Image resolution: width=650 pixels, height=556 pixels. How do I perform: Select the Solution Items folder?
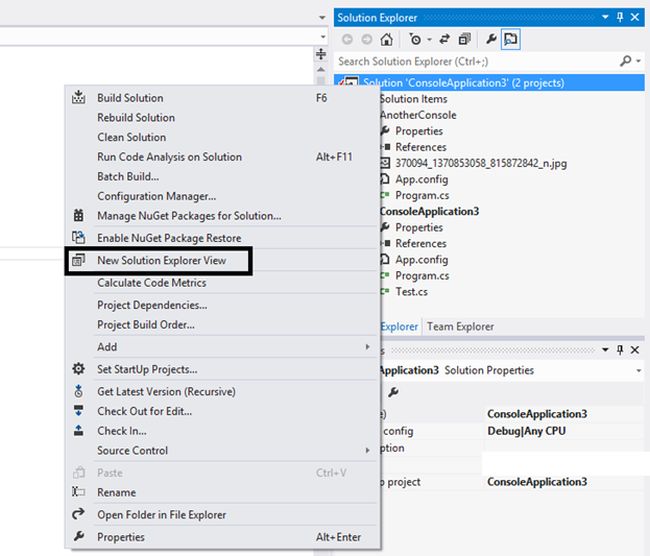coord(414,99)
